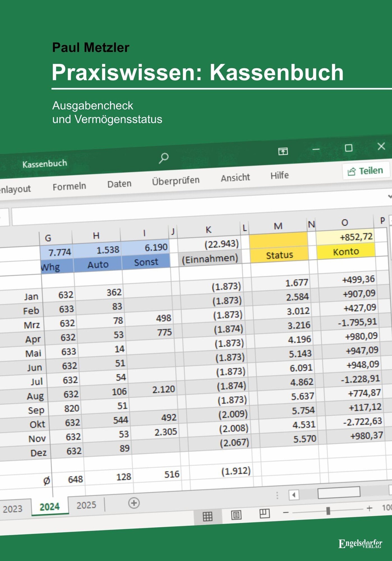Open the Daten ribbon tab
The height and width of the screenshot is (561, 392).
[x=119, y=184]
